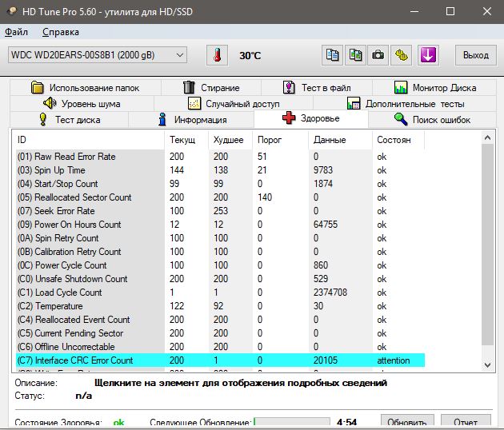
Task: Open the Справка menu
Action: point(61,32)
